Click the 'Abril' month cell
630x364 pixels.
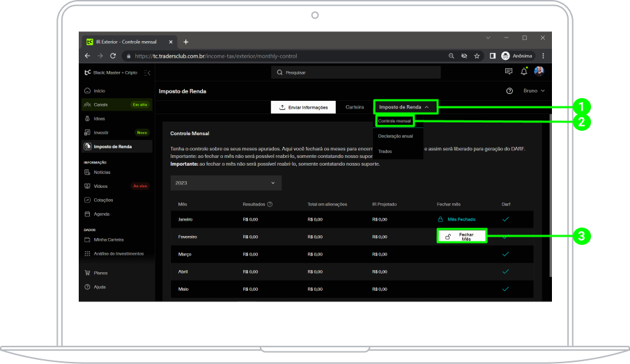[183, 271]
